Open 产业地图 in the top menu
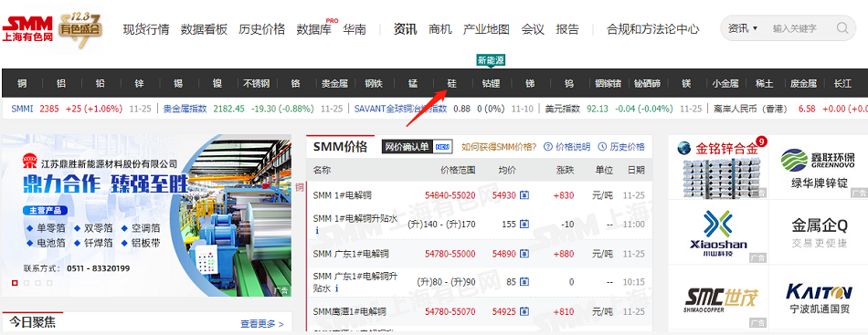868x335 pixels. (x=486, y=29)
